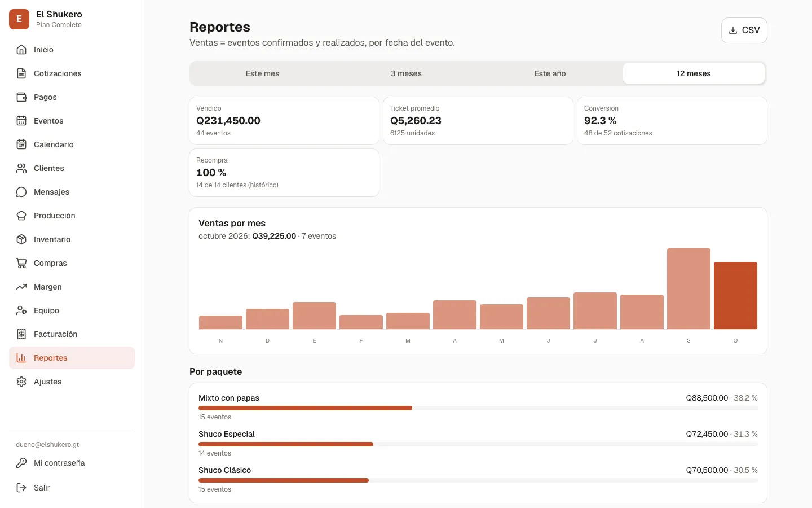Open Inicio from the sidebar
The image size is (812, 508).
(72, 50)
